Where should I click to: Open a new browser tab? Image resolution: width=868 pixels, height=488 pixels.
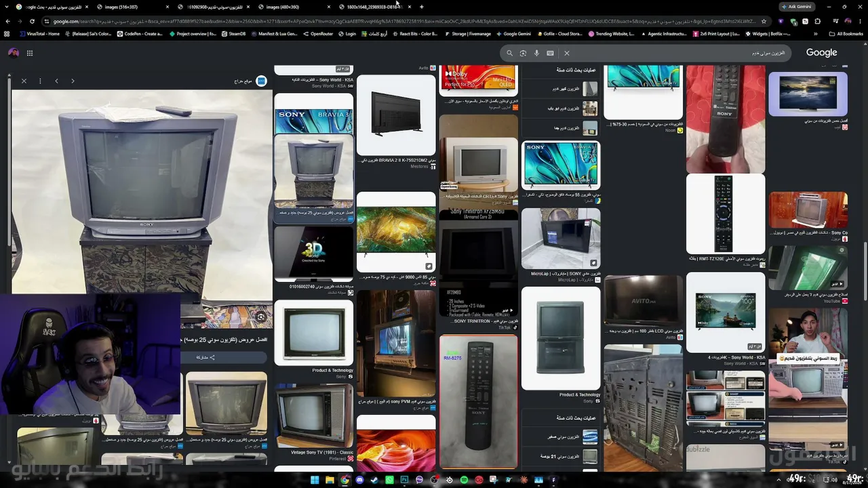coord(422,7)
